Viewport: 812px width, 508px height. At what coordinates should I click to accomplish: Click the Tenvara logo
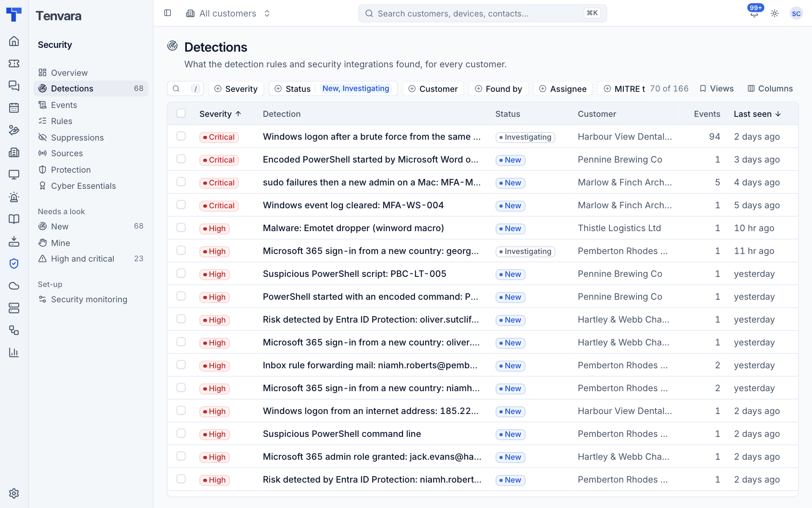click(x=14, y=14)
